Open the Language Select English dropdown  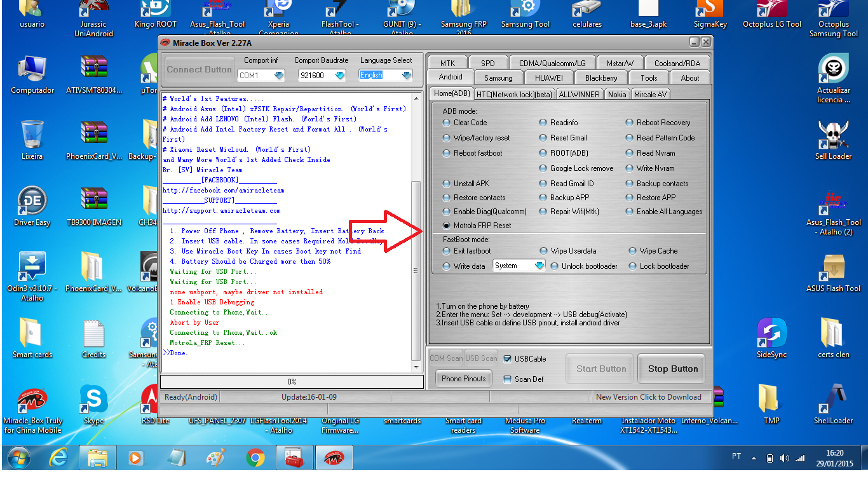pos(386,75)
